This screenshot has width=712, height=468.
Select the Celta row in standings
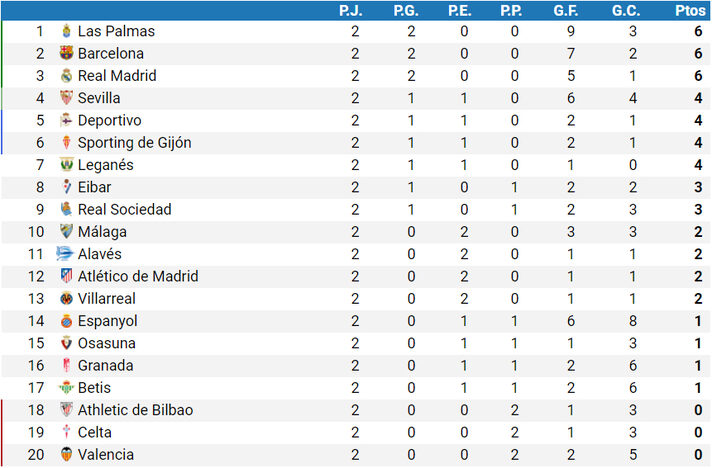click(356, 432)
